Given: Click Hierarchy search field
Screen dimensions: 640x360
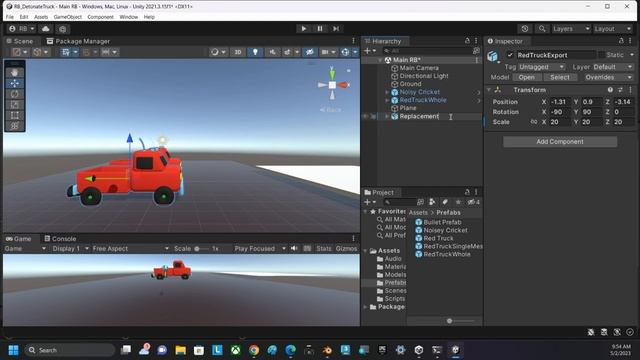Looking at the screenshot, I should click(426, 51).
